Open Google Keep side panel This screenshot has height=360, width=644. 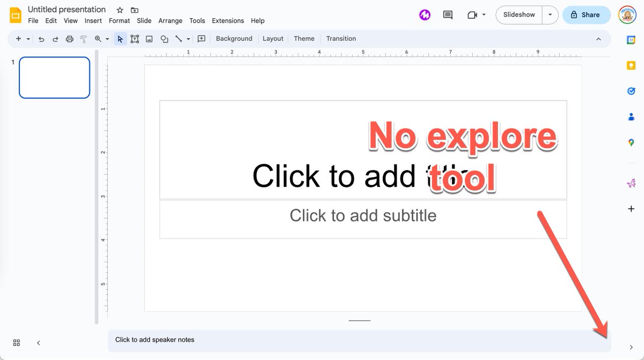631,65
